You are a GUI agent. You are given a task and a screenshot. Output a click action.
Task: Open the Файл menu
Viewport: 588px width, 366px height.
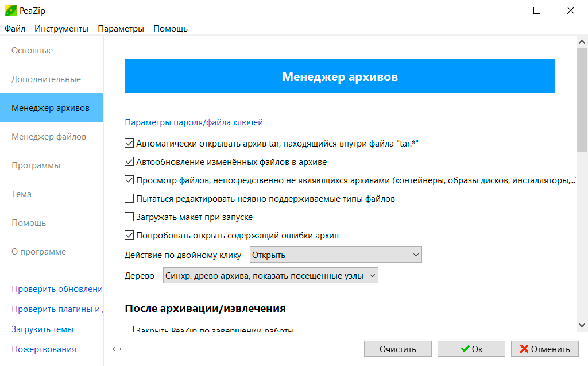15,29
